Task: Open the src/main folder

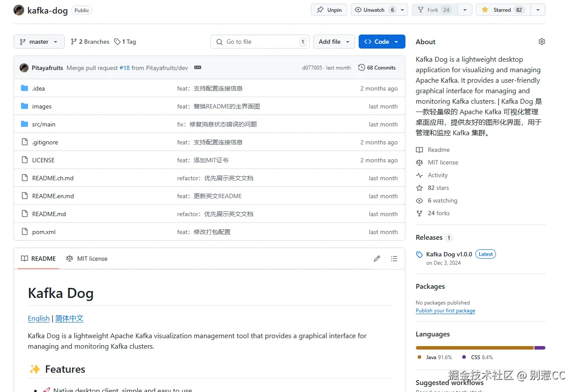Action: point(44,124)
